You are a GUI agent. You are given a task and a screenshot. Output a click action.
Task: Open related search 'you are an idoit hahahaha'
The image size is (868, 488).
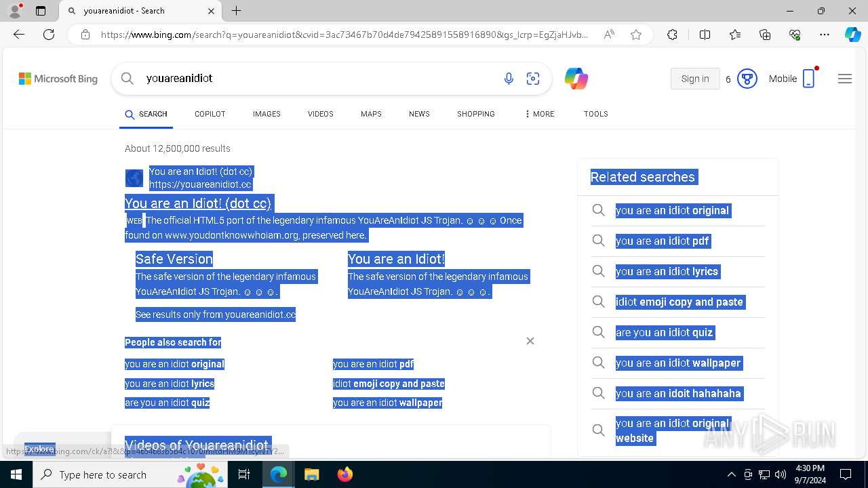(678, 394)
